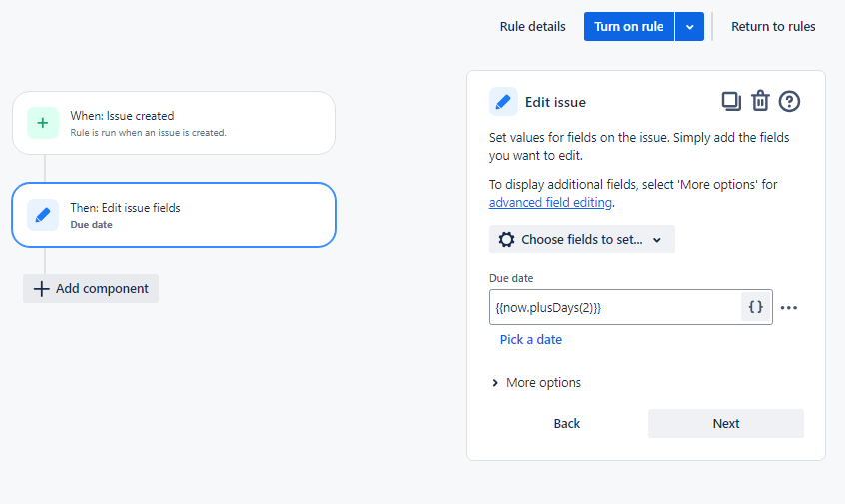This screenshot has width=845, height=504.
Task: Click the green plus trigger icon
Action: (42, 123)
